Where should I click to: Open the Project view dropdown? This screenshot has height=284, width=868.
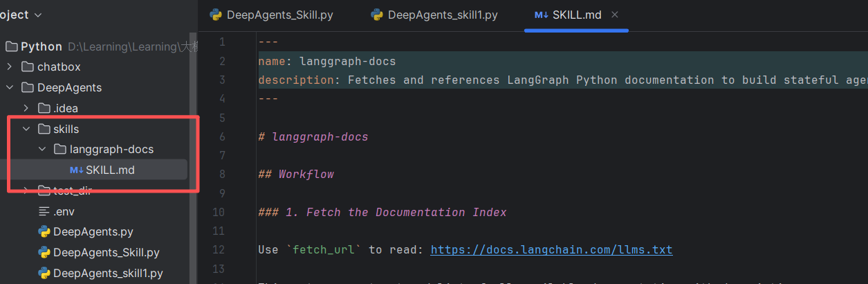point(21,15)
